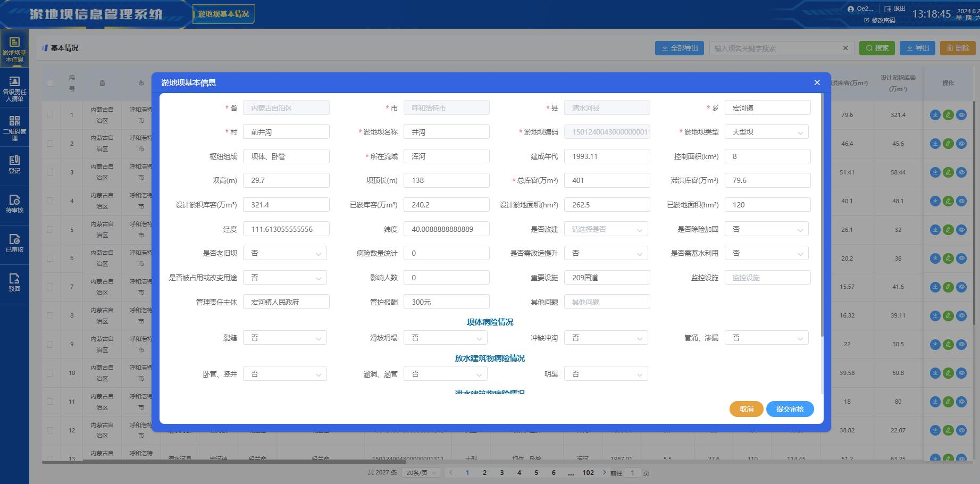Click the orange 删除 button
This screenshot has height=484, width=980.
[x=958, y=48]
